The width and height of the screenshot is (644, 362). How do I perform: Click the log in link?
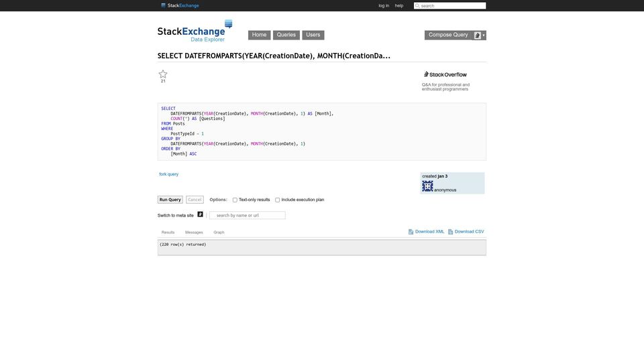tap(384, 6)
